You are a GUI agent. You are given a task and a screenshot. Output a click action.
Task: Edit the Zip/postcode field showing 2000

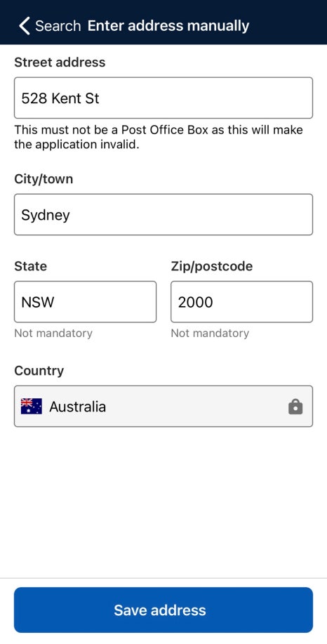coord(241,302)
